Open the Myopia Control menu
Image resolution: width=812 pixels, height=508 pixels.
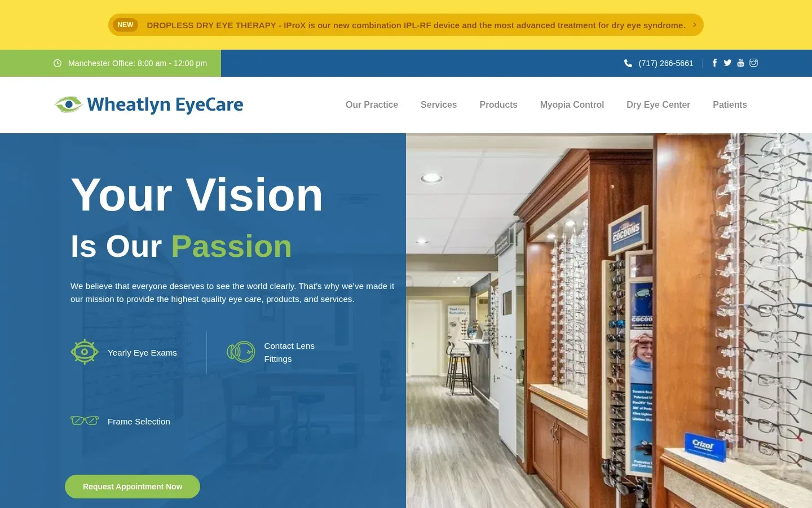click(x=572, y=104)
